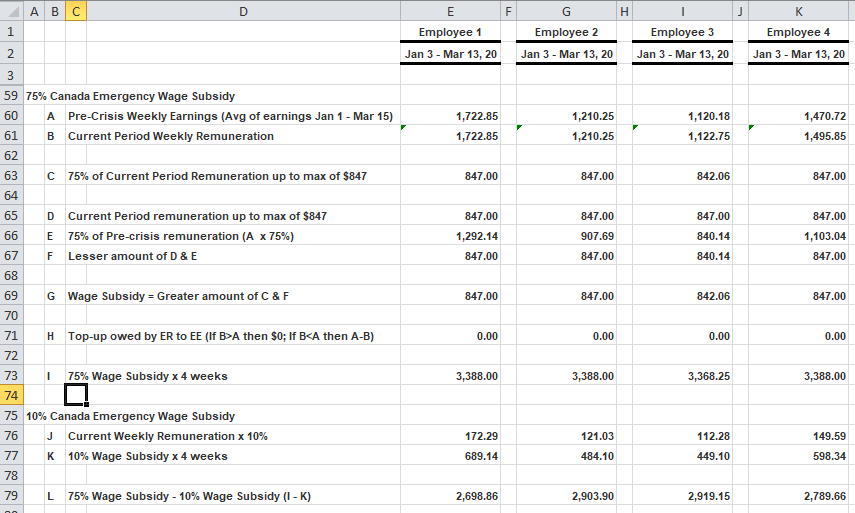Select column I header
Screen dimensions: 855x513
[682, 11]
